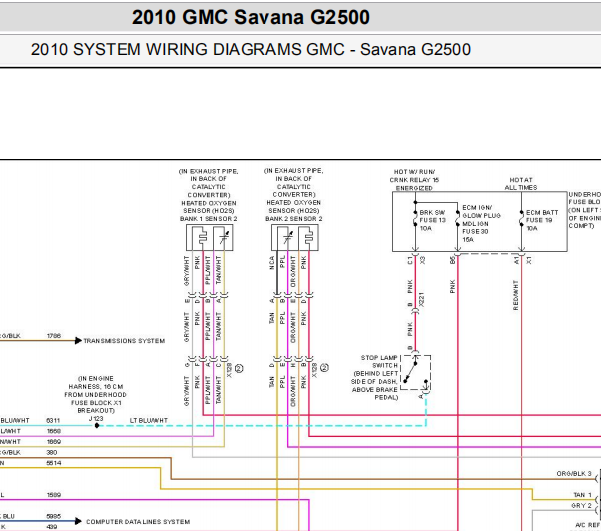Click the BANK 2 SENSOR 2 label

point(294,219)
